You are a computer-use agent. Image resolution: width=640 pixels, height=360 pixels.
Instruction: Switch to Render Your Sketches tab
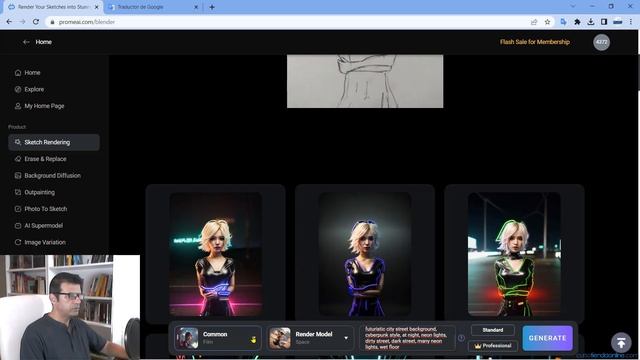click(x=53, y=7)
